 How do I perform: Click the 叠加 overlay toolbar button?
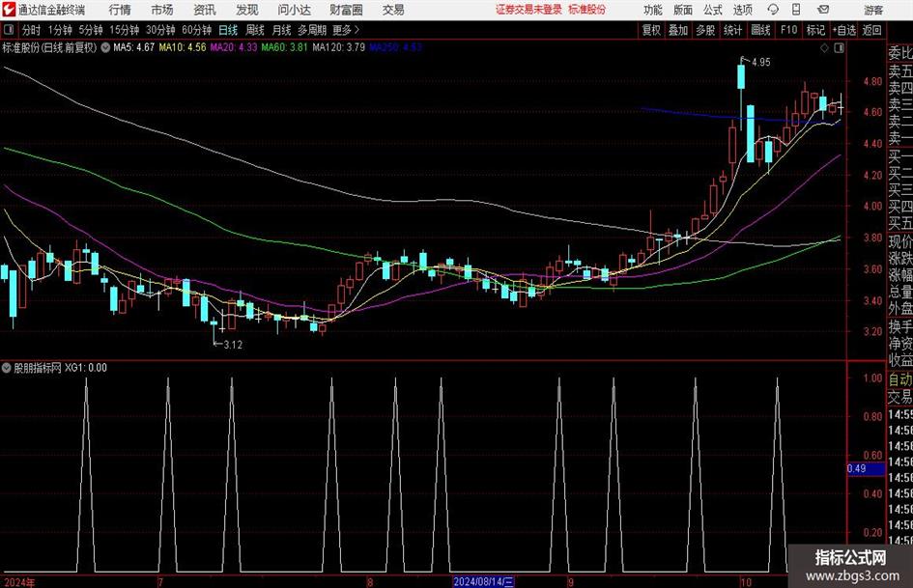click(678, 30)
